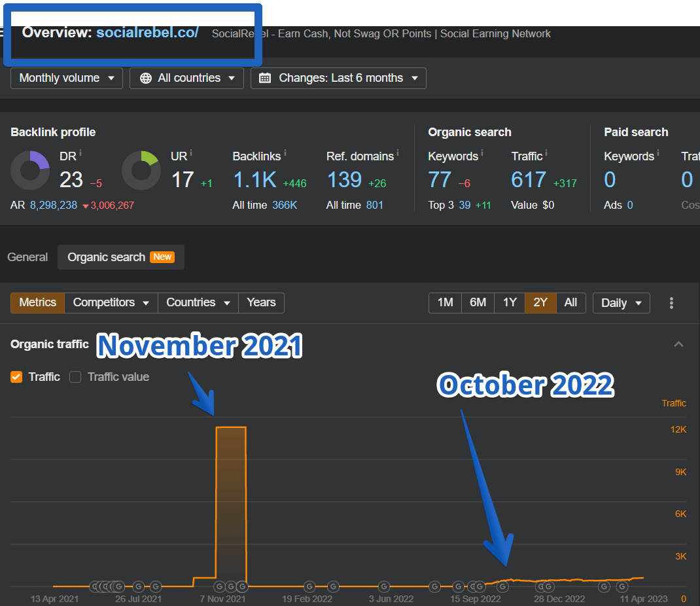Click the Organic search Keywords info icon

coord(482,153)
